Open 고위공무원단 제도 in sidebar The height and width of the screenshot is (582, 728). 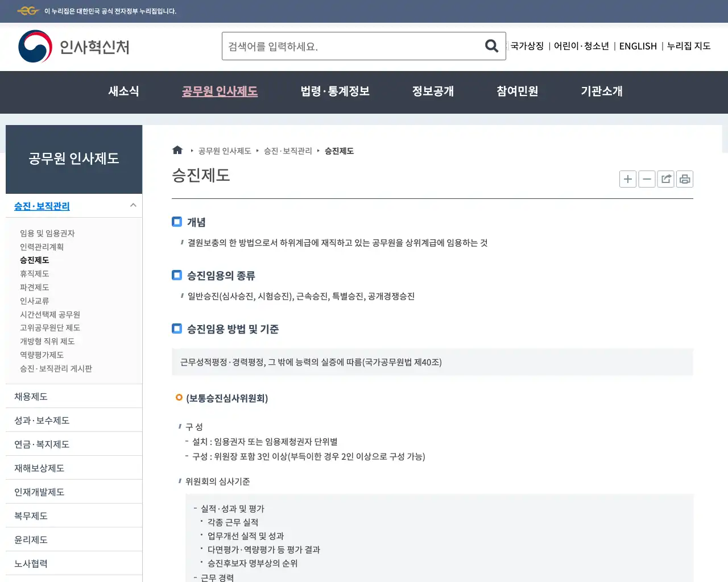(50, 327)
